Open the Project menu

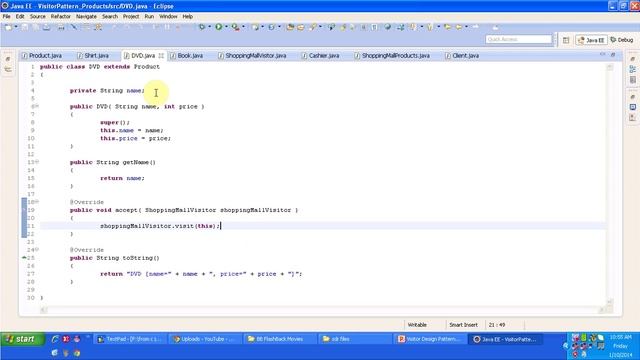click(x=131, y=16)
